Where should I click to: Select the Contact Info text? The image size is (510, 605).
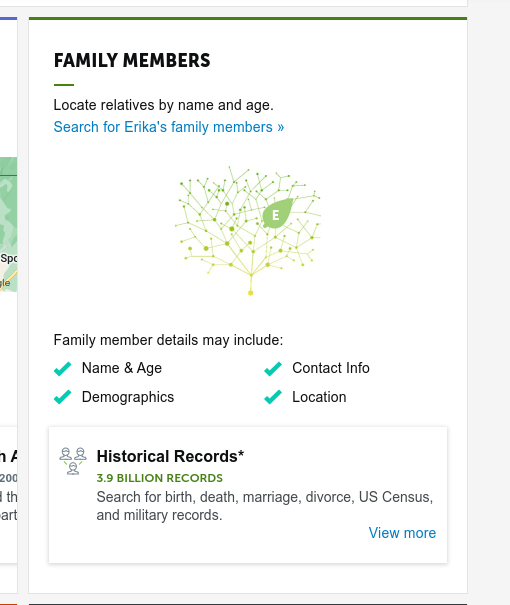(x=331, y=368)
